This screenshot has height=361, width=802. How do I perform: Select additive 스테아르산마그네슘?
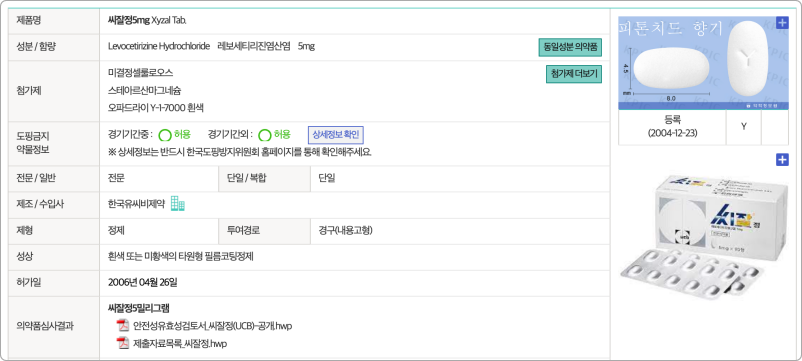tap(144, 91)
